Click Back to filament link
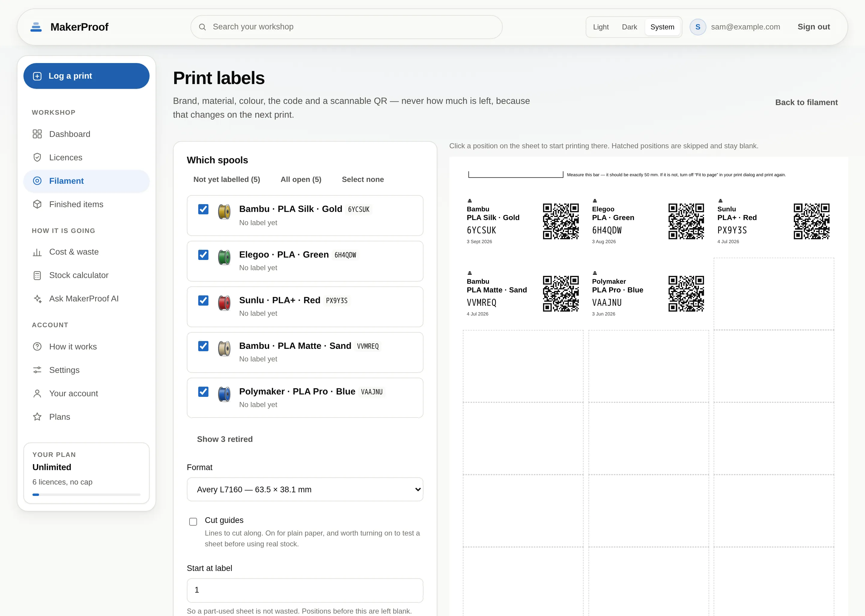 [x=806, y=102]
